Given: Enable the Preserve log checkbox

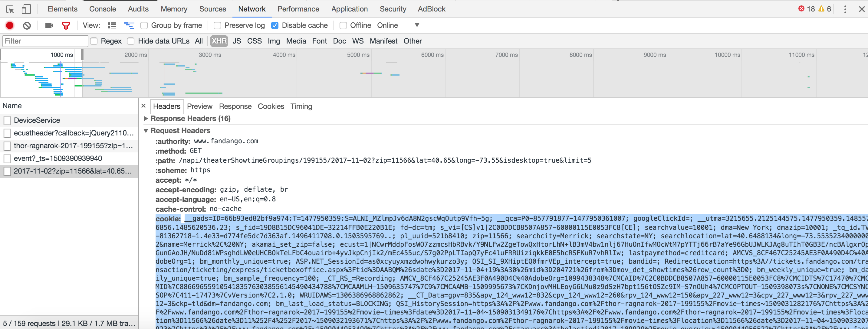Looking at the screenshot, I should pyautogui.click(x=217, y=25).
